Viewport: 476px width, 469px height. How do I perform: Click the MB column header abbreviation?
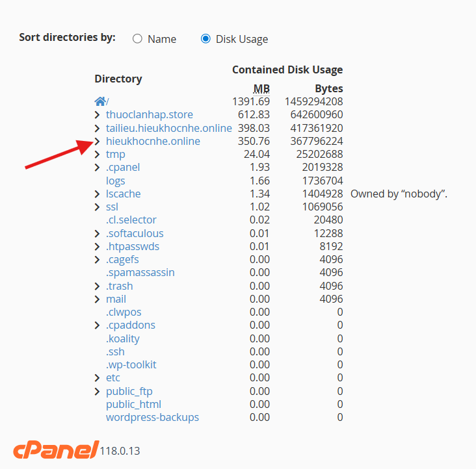coord(261,88)
